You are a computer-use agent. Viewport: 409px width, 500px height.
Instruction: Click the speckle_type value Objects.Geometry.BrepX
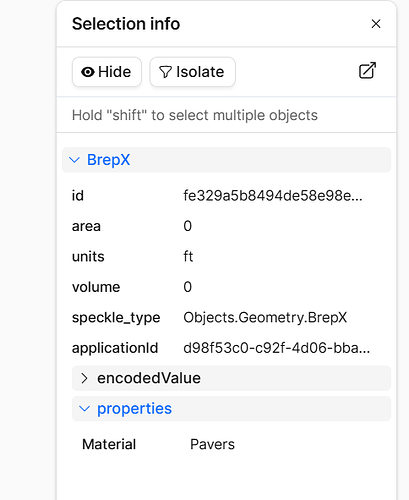pos(265,317)
